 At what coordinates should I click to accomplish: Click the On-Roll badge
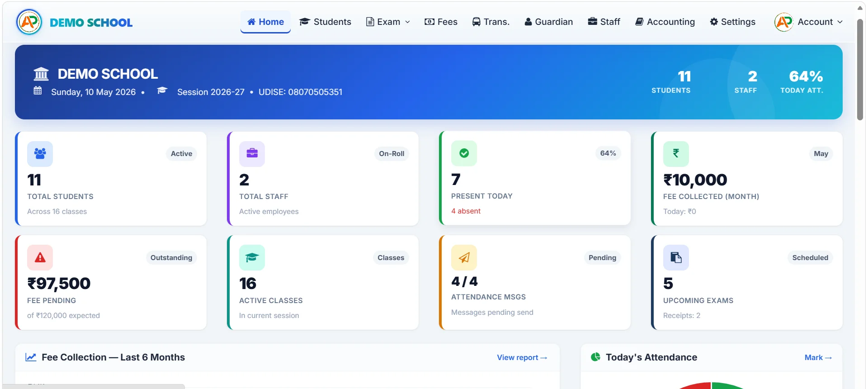(x=392, y=154)
